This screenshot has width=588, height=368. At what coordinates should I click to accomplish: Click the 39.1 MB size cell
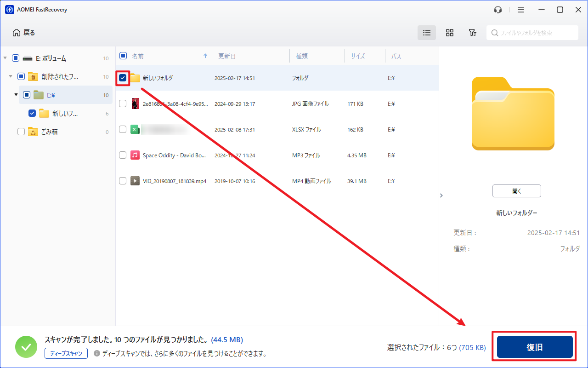click(x=357, y=181)
